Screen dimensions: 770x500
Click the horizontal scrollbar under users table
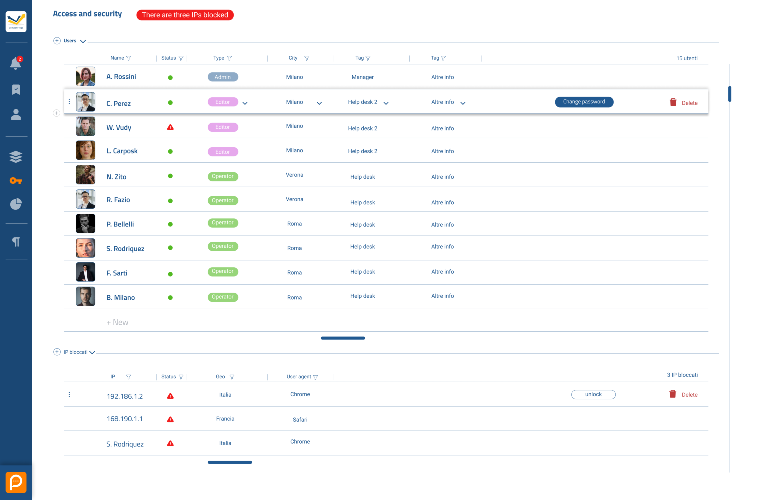click(x=343, y=338)
